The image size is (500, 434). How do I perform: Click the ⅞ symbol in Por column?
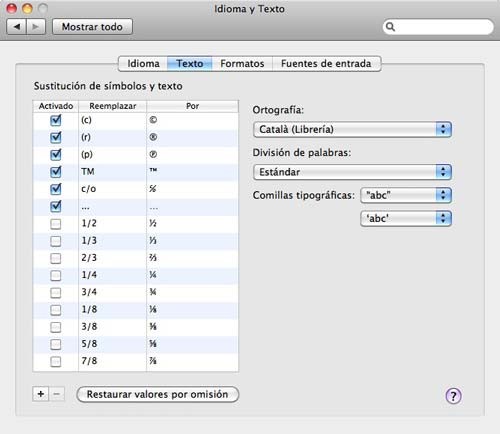(153, 361)
